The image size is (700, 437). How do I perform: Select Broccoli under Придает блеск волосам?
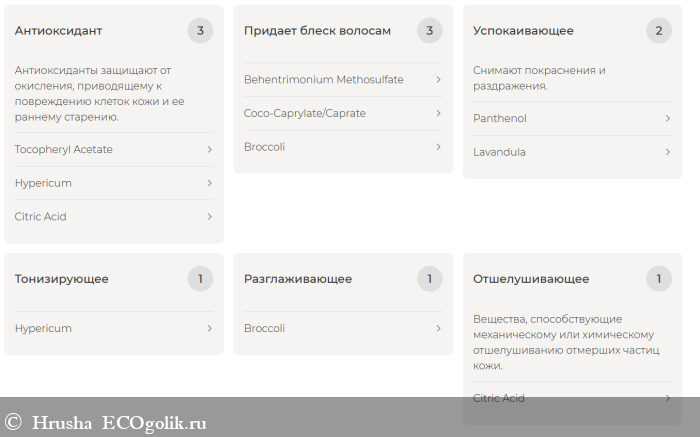tap(264, 147)
